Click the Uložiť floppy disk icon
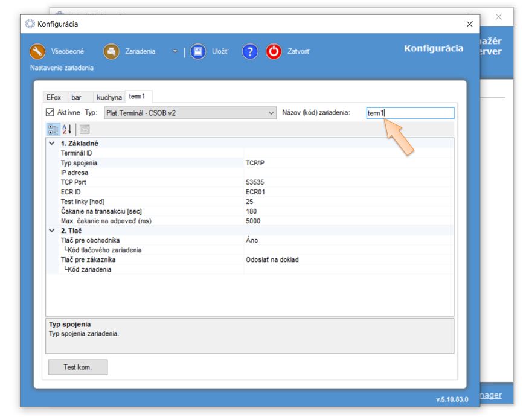 [x=198, y=52]
